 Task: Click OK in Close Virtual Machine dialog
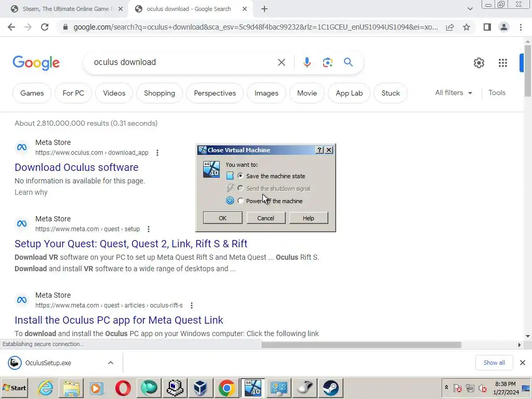coord(222,218)
